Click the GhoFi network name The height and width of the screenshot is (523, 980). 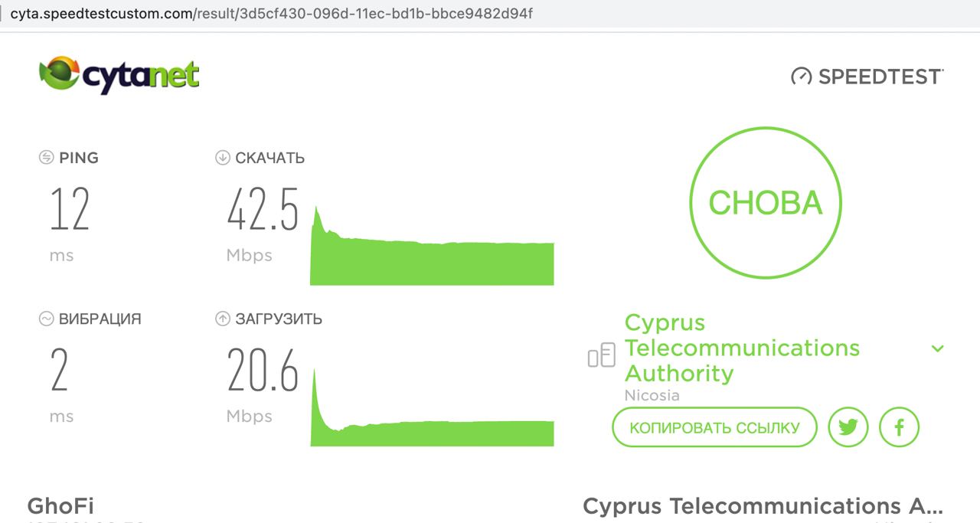60,505
